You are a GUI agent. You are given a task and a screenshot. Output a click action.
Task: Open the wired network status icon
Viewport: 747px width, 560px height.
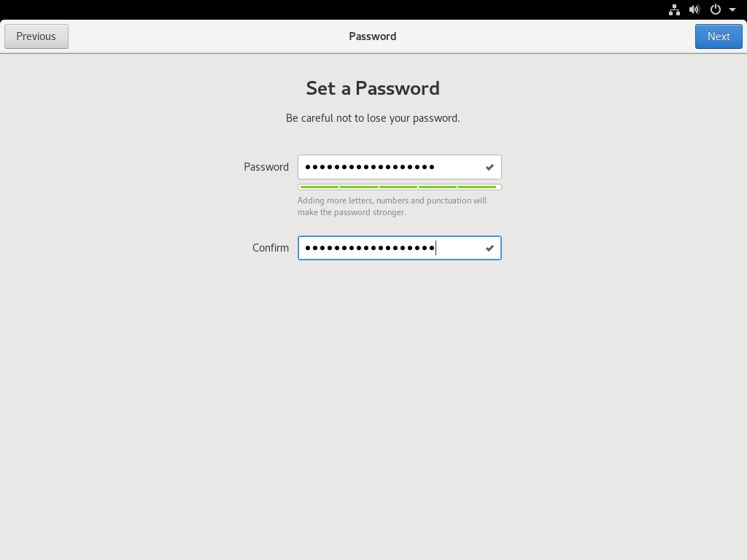(x=674, y=9)
